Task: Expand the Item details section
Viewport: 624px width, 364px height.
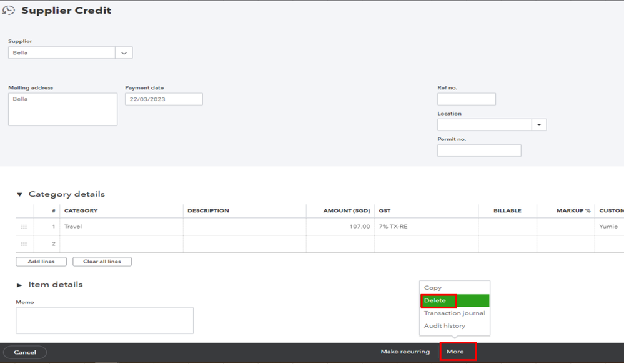Action: pyautogui.click(x=19, y=285)
